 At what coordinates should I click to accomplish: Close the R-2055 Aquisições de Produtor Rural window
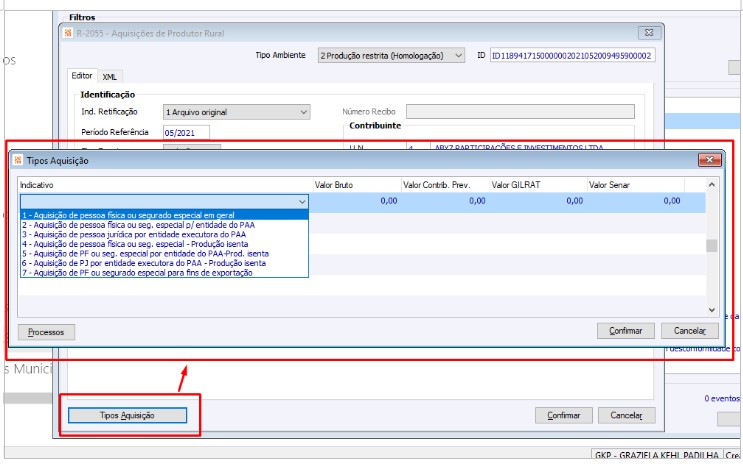pyautogui.click(x=649, y=33)
